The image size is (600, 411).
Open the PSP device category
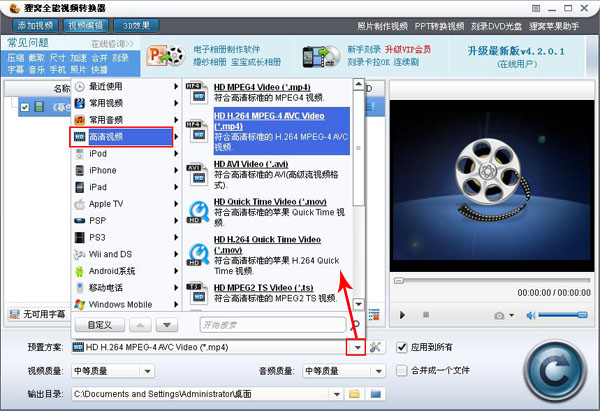point(125,221)
